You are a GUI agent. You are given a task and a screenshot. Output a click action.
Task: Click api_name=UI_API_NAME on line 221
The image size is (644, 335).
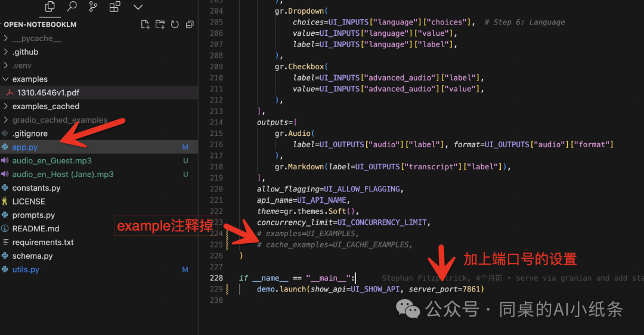pos(303,200)
